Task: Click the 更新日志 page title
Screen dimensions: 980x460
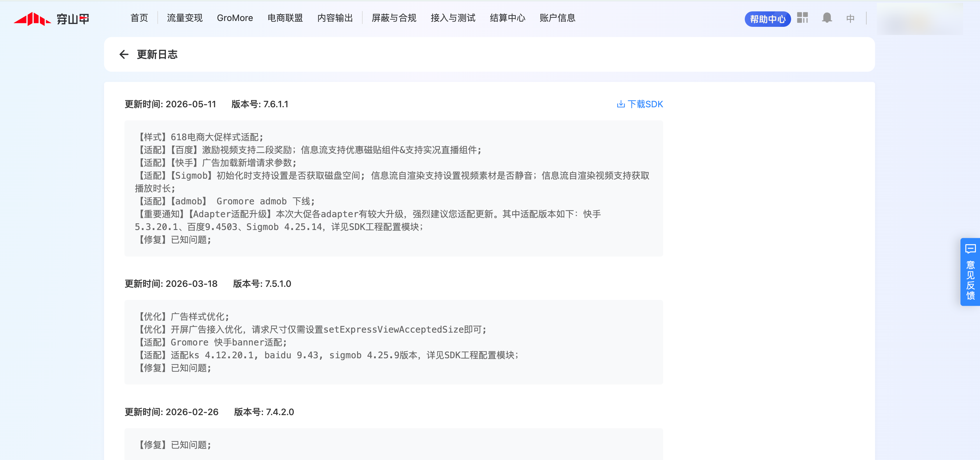Action: pos(157,55)
